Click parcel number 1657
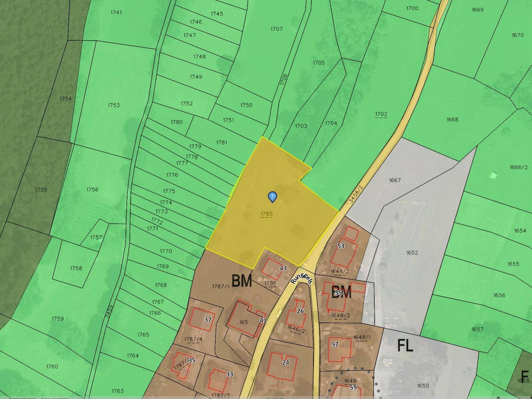 point(478,329)
